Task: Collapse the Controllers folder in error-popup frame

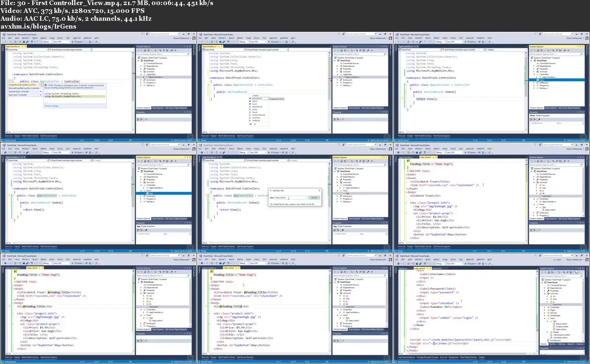Action: pos(141,74)
